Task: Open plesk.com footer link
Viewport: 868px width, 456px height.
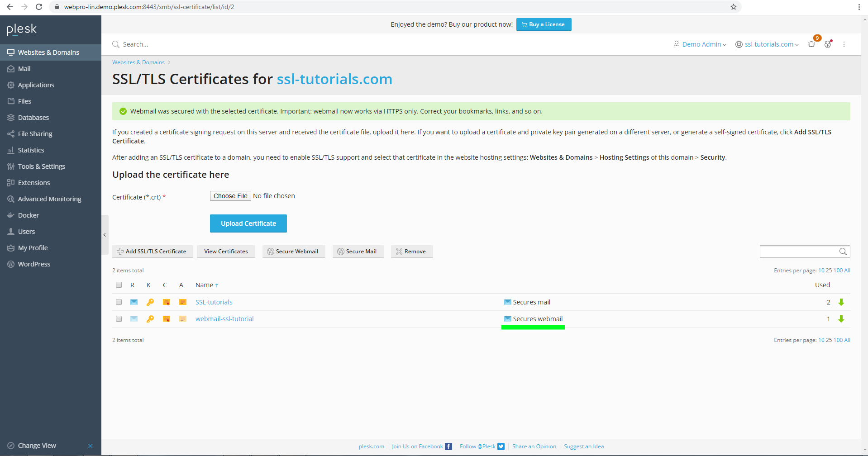Action: pos(372,446)
